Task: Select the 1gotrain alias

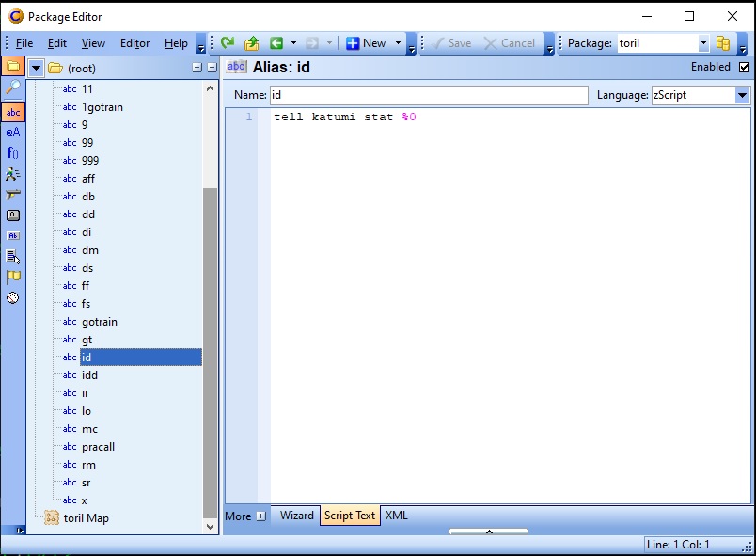Action: coord(102,107)
